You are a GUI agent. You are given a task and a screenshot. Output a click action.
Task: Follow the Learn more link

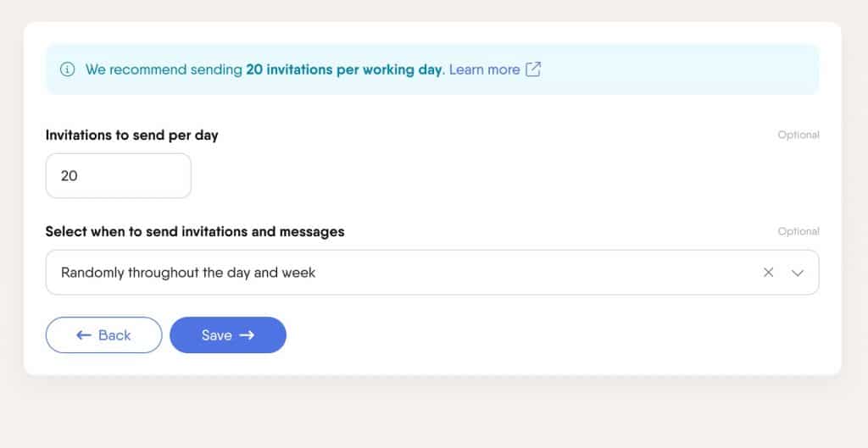coord(484,69)
